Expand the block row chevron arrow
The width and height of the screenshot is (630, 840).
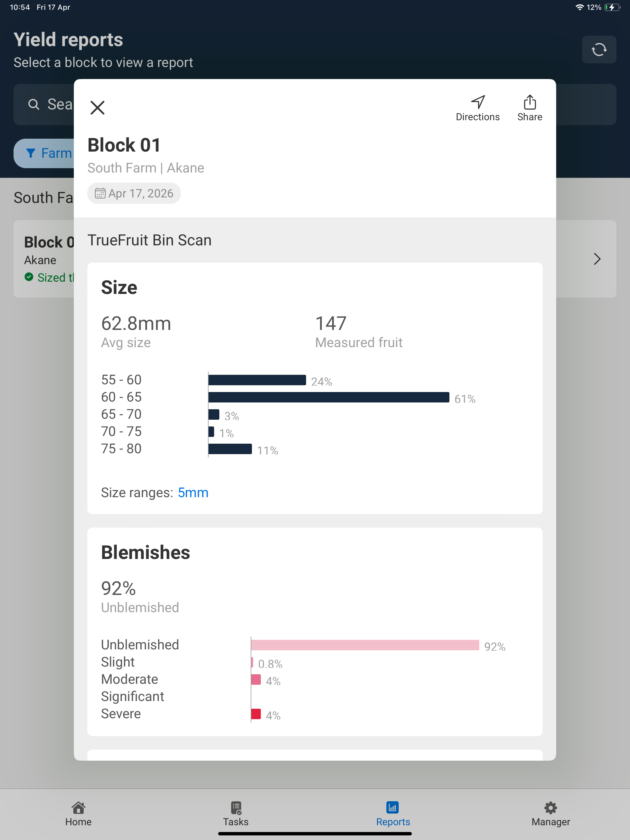point(597,259)
